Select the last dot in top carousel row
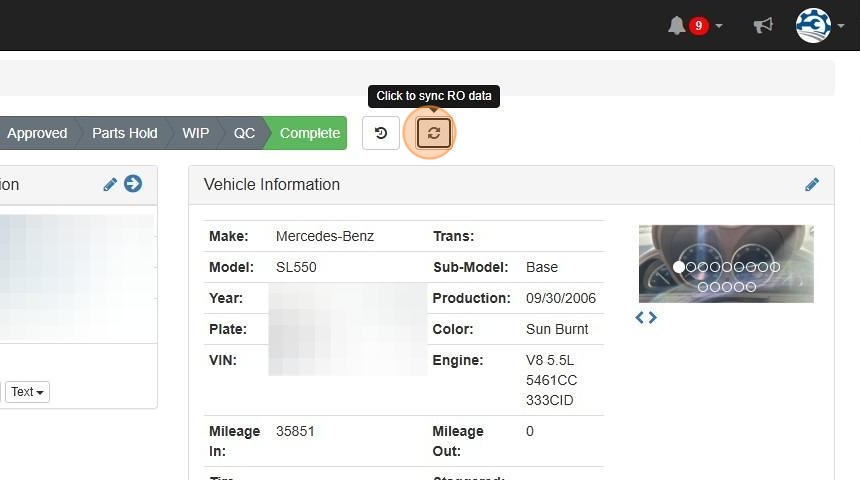 pyautogui.click(x=775, y=267)
